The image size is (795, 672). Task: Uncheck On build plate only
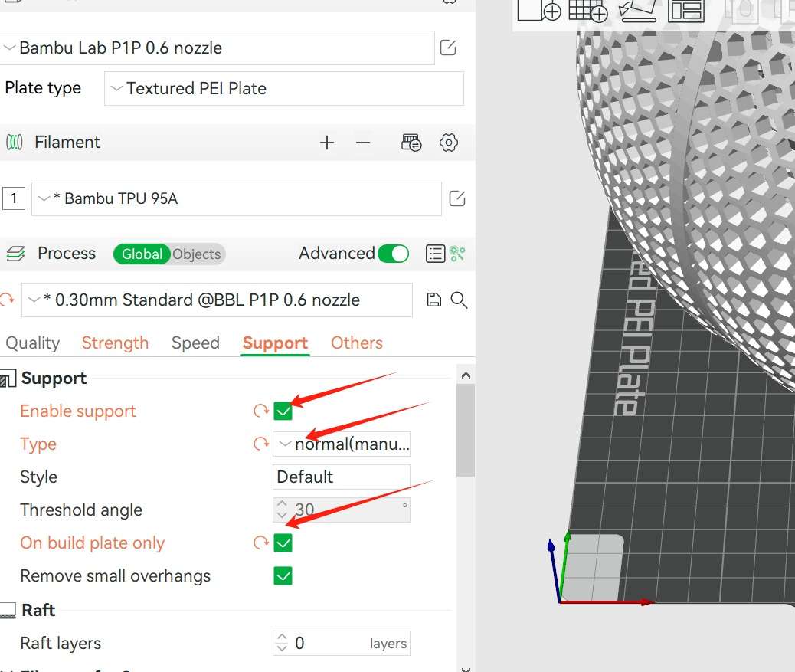(283, 543)
